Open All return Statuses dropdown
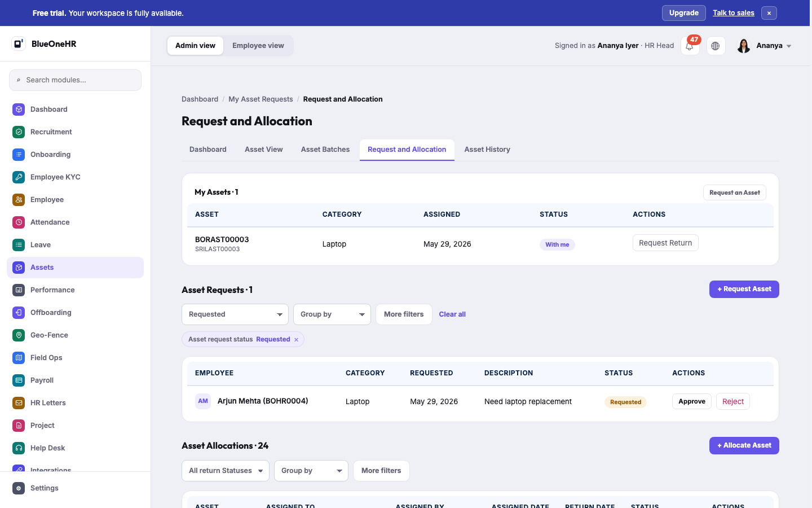 [226, 471]
